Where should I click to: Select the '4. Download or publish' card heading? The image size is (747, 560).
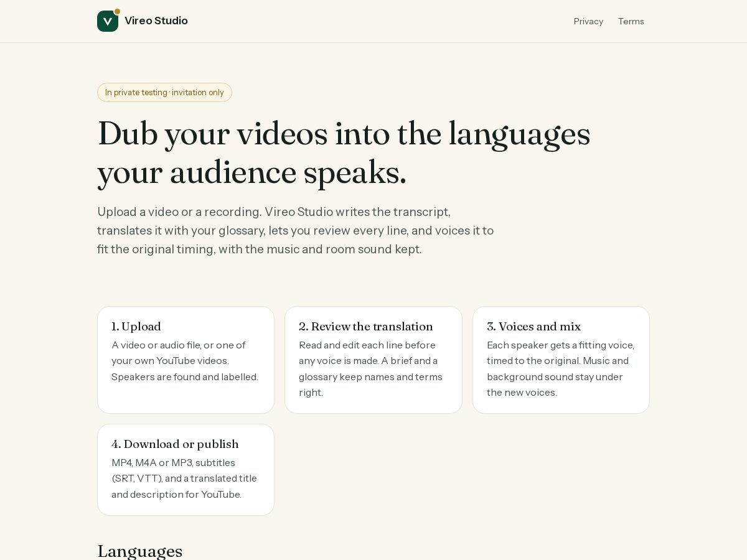175,444
